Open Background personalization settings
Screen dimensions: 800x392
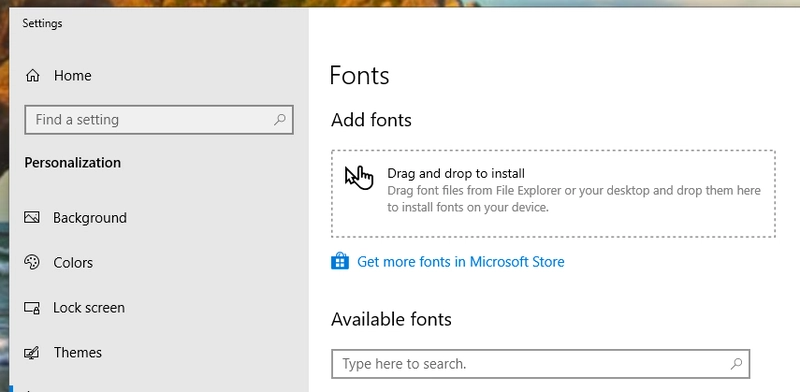(76, 218)
